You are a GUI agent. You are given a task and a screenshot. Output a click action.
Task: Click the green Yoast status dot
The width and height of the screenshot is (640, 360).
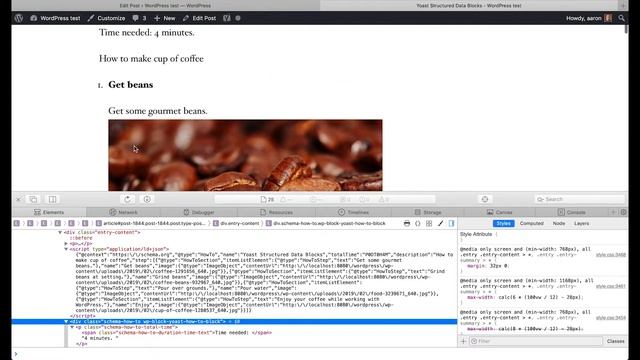pos(238,18)
